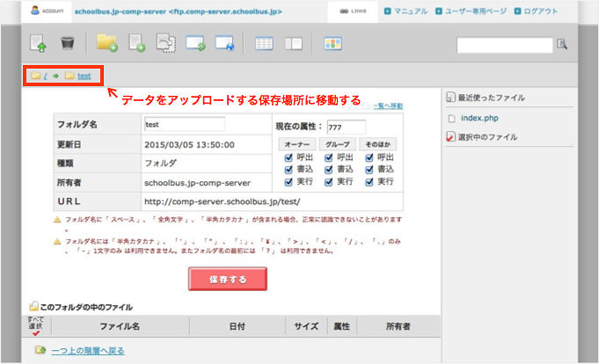Viewport: 599px width, 364px height.
Task: Click the オーナー permission column button
Action: tap(297, 144)
